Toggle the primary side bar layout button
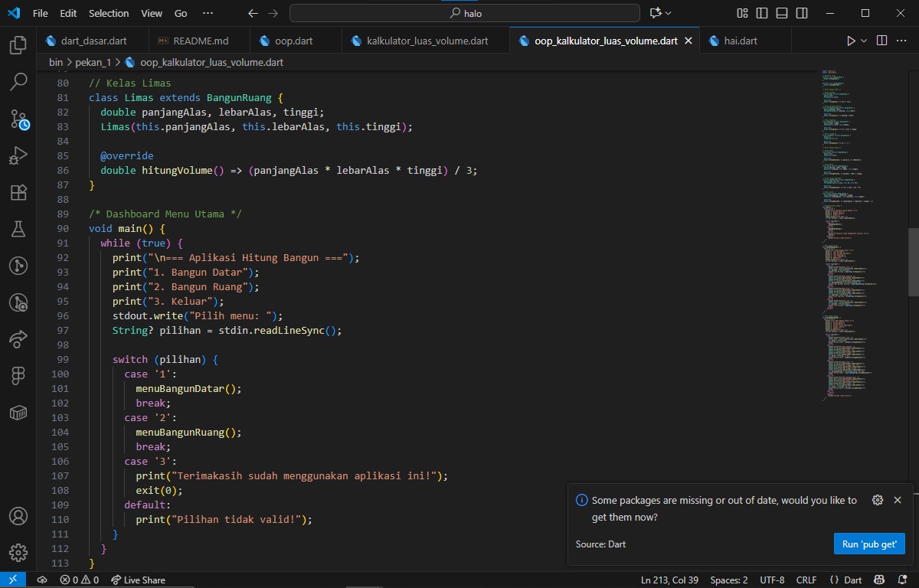This screenshot has width=919, height=588. tap(762, 13)
